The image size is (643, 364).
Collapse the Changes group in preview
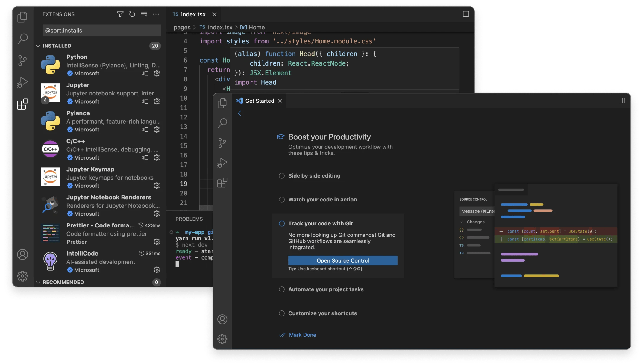pyautogui.click(x=462, y=222)
